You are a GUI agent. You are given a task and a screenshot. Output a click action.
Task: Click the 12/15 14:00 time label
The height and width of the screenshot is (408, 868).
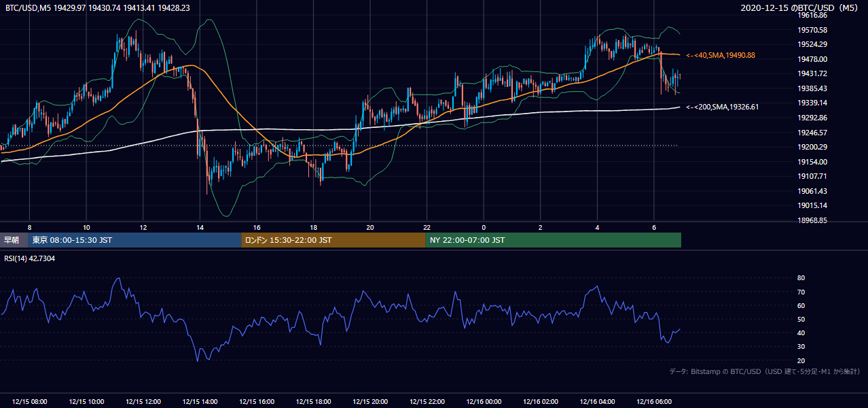click(200, 401)
